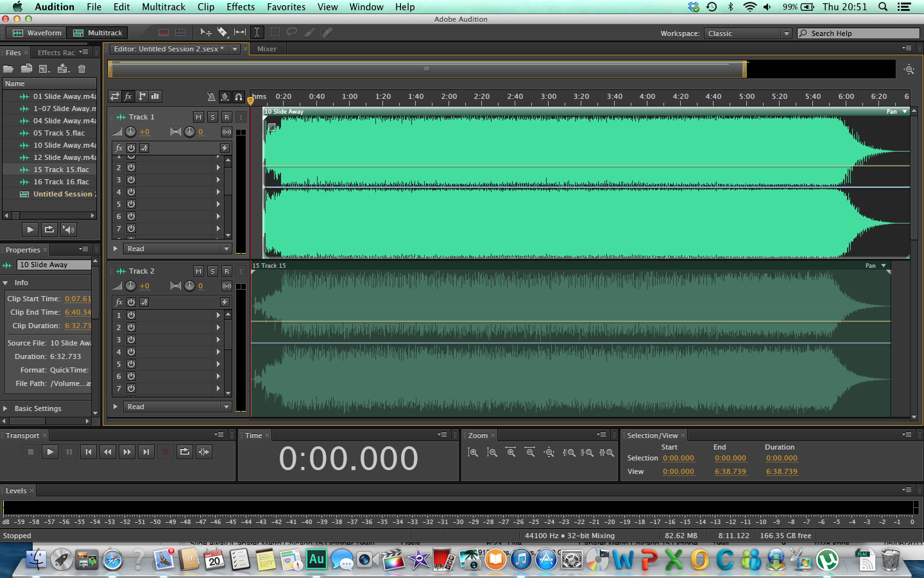Viewport: 924px width, 578px height.
Task: Click Track 2 stereo pan knob
Action: coord(190,286)
